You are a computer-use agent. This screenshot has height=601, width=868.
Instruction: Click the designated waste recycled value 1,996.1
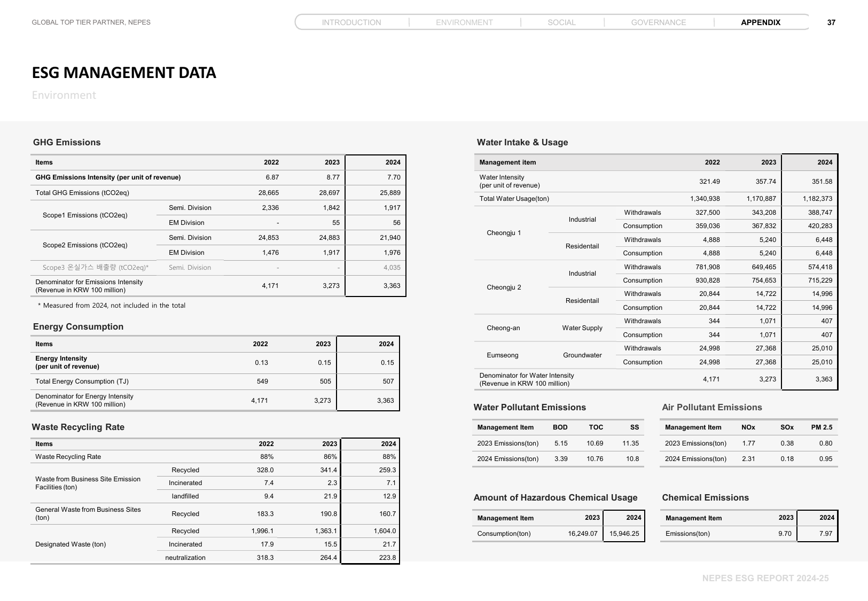[262, 531]
